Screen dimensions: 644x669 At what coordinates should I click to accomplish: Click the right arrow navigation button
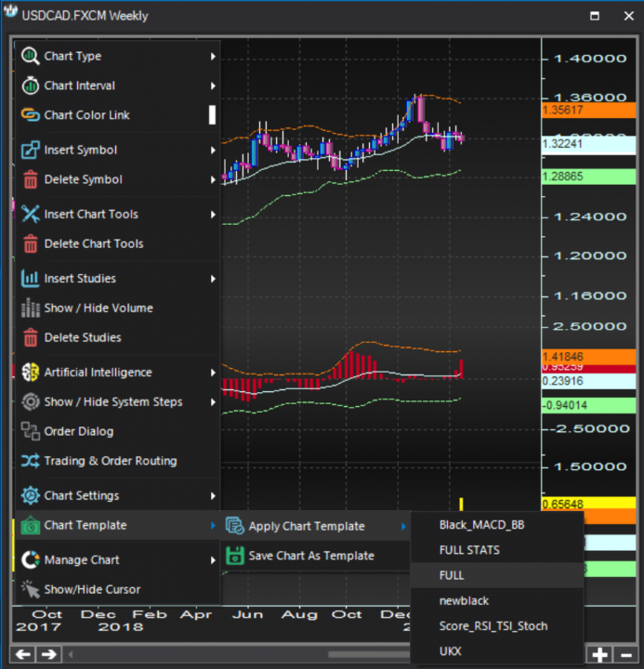pos(49,654)
